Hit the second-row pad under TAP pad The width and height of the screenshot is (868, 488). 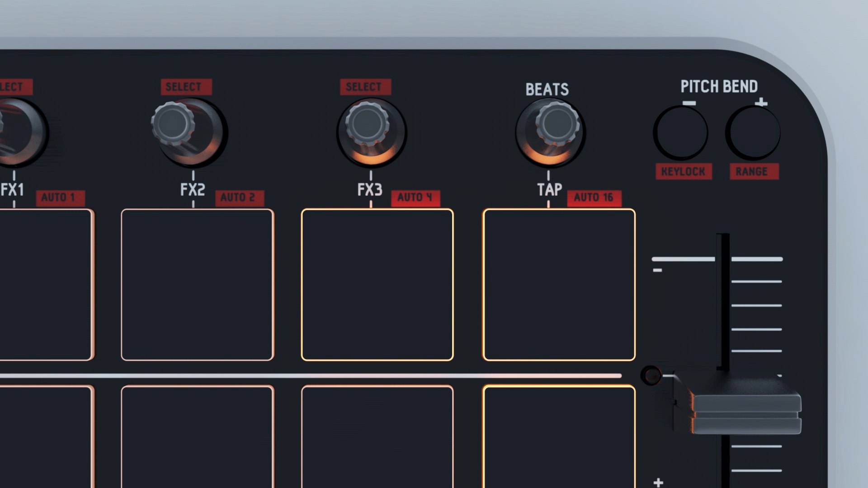559,436
